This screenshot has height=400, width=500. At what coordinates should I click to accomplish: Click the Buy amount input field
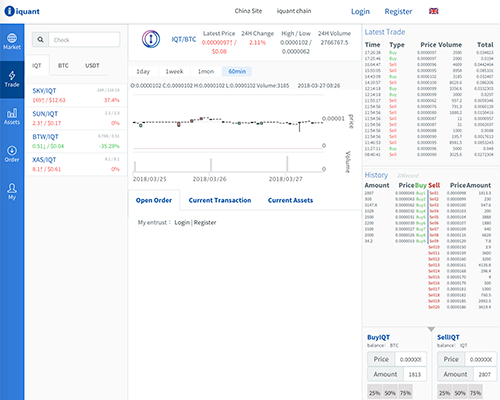click(415, 374)
